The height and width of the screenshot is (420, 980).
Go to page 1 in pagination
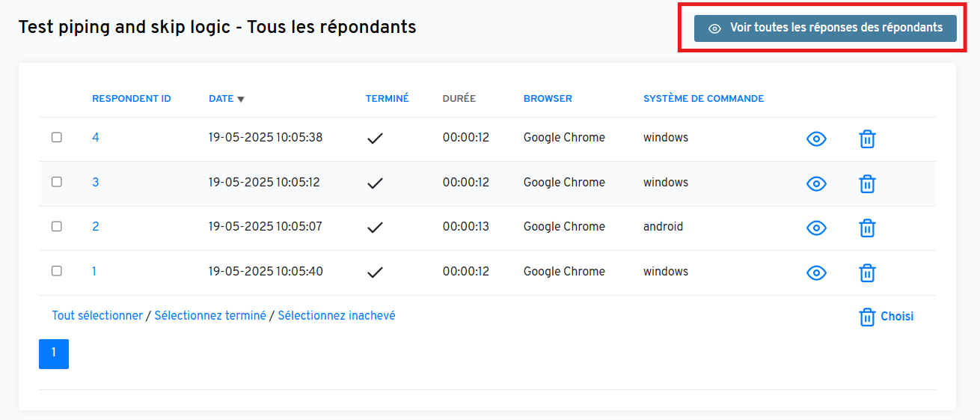[54, 353]
